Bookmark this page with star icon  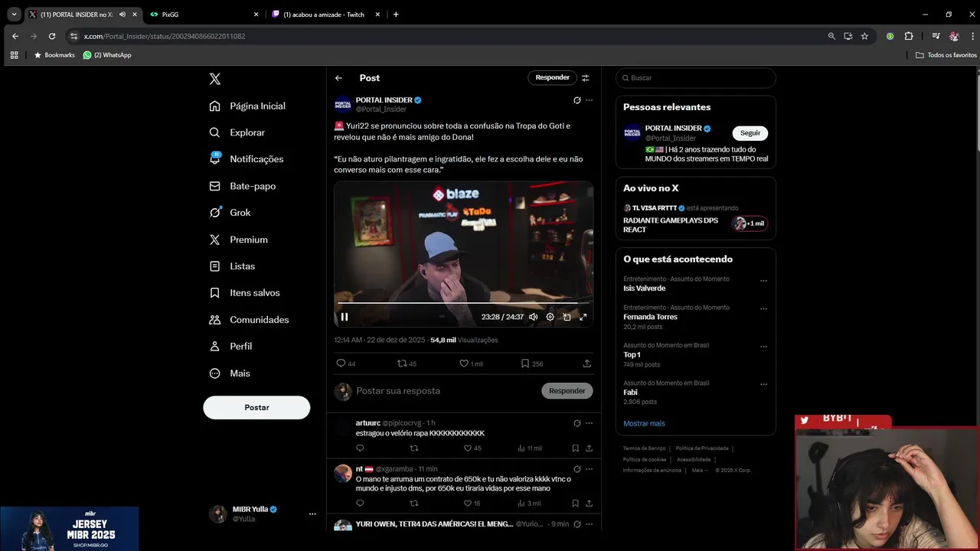pos(864,36)
